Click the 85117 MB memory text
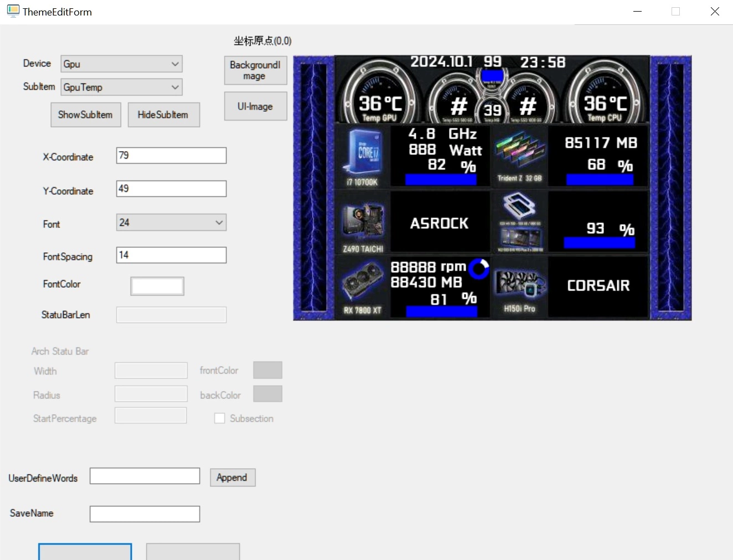 point(601,143)
